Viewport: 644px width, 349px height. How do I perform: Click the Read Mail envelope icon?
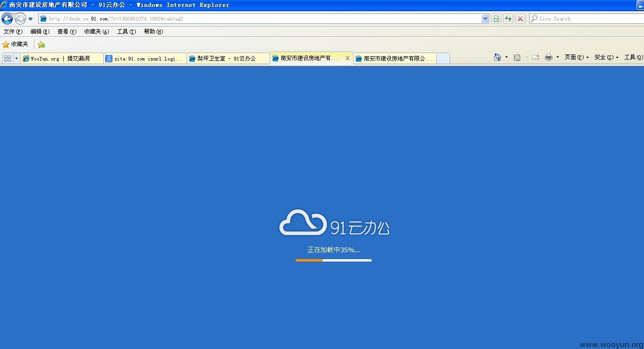pos(536,57)
